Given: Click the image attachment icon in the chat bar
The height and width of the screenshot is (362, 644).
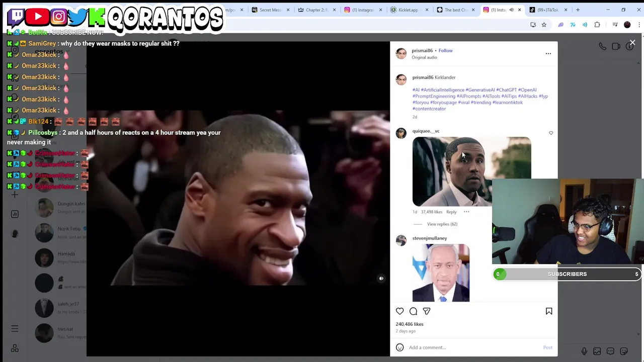Looking at the screenshot, I should coord(597,351).
